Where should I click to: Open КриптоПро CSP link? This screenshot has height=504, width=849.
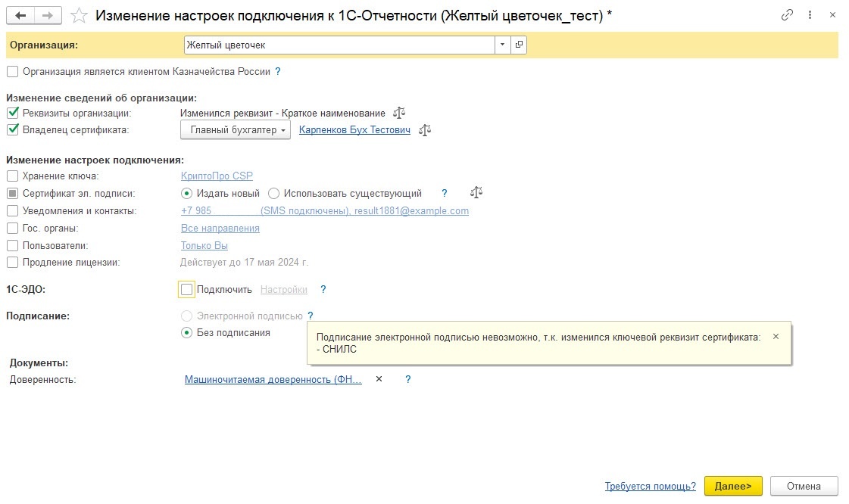pyautogui.click(x=217, y=176)
